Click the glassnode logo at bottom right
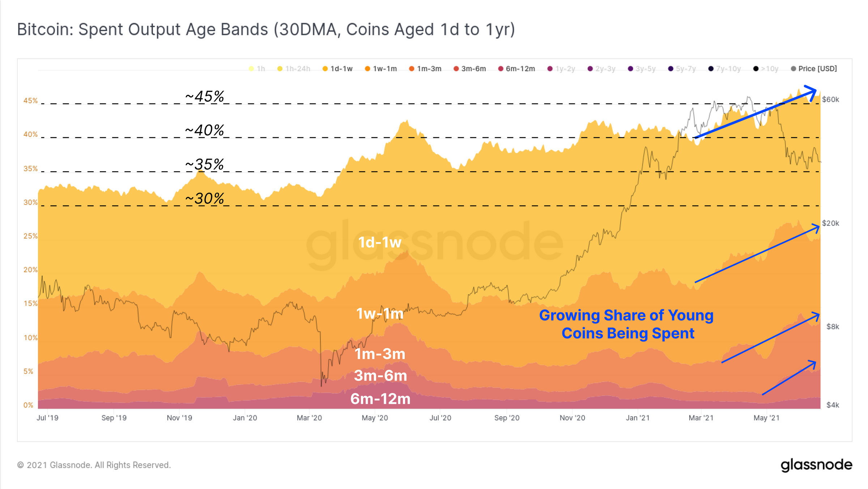 (816, 465)
